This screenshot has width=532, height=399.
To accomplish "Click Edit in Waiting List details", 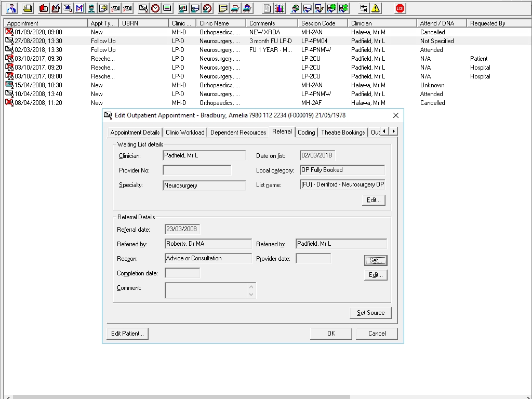I will point(374,200).
